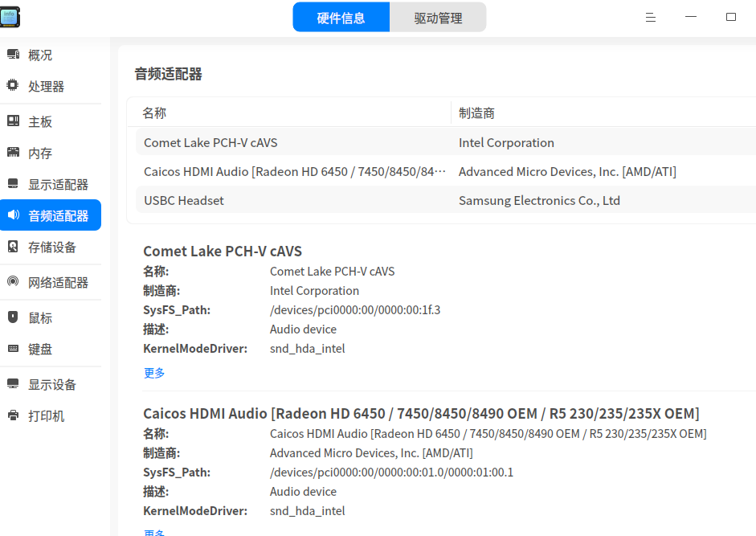Viewport: 756px width, 536px height.
Task: Click the Motherboard (主板) icon
Action: tap(13, 121)
